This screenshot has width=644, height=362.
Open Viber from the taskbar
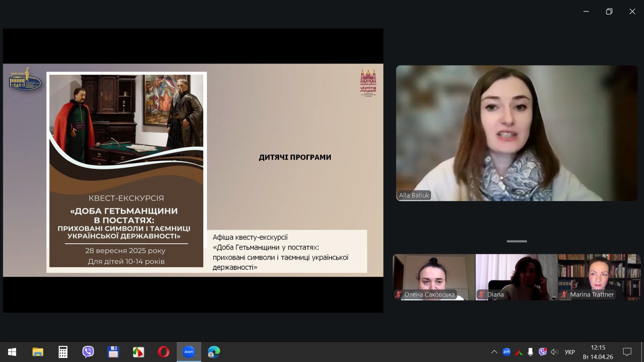coord(88,352)
